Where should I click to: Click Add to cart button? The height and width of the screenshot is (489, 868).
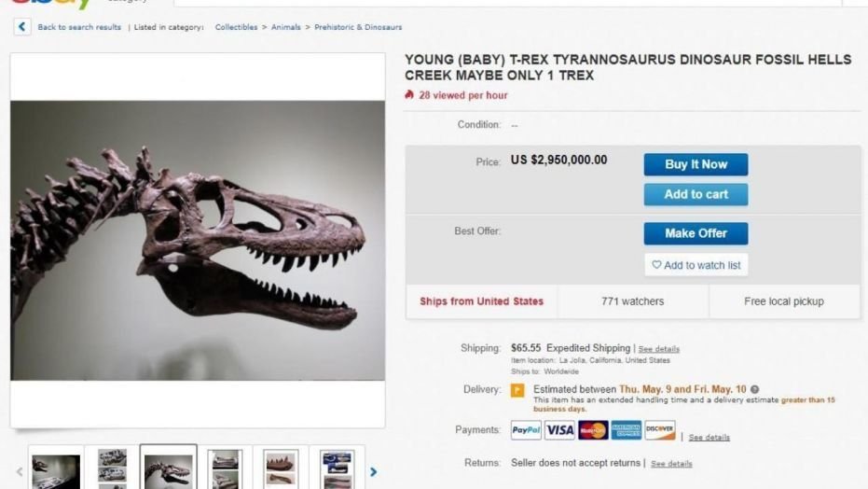click(x=696, y=194)
